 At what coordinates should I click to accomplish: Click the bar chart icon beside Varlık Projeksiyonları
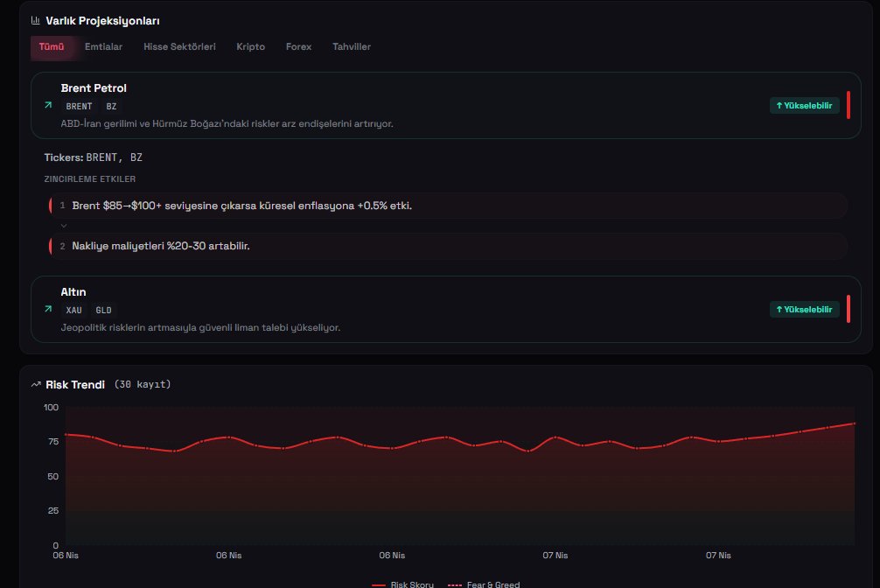35,20
